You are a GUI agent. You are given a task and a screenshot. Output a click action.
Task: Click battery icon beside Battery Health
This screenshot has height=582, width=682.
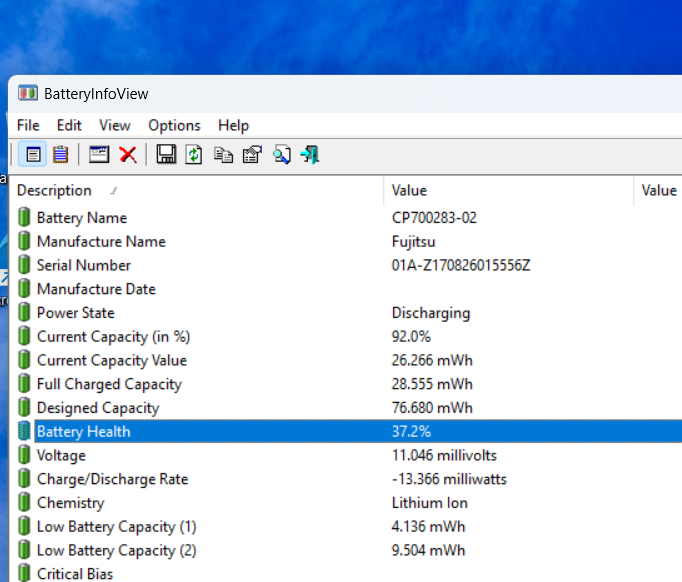pos(24,431)
